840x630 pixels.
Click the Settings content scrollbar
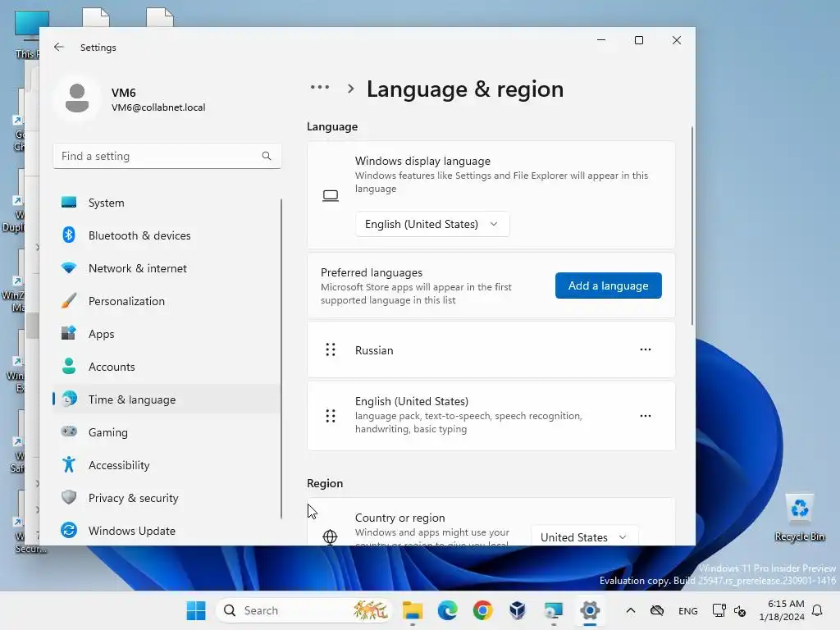pos(692,226)
